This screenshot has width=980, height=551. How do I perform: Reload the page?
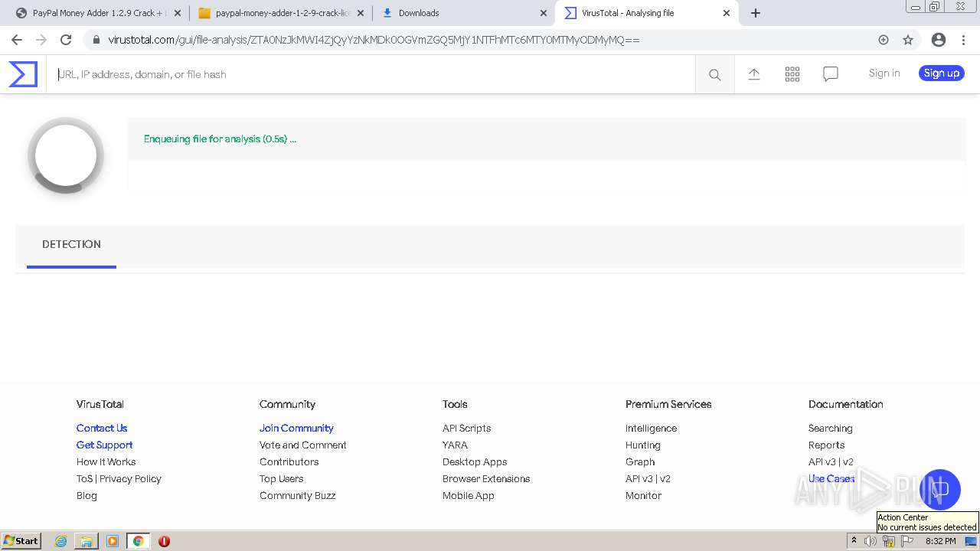(66, 40)
